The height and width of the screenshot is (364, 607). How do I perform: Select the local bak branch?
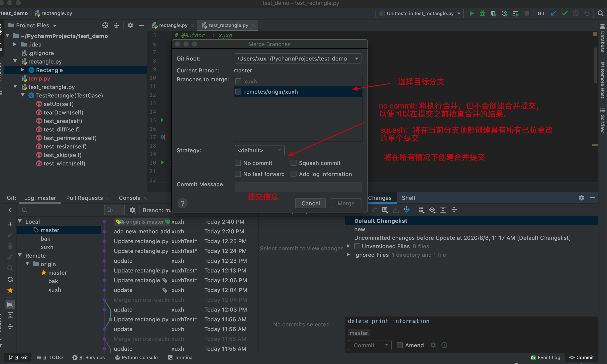45,239
